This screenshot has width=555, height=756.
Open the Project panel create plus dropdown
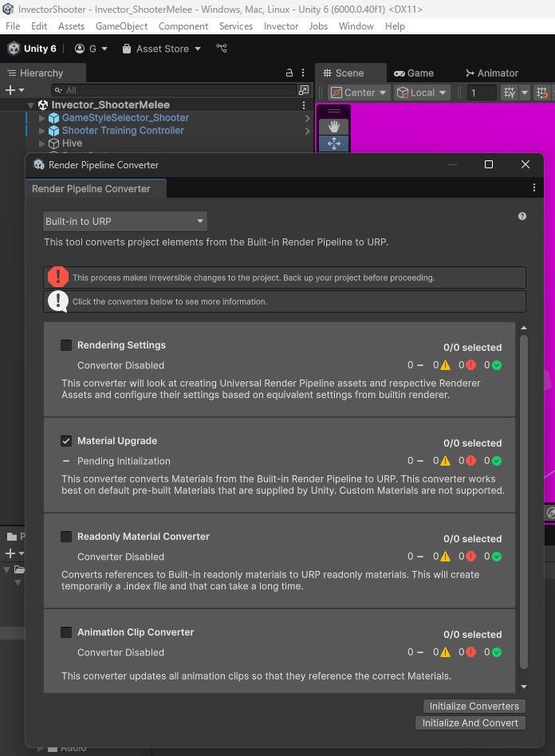click(14, 553)
